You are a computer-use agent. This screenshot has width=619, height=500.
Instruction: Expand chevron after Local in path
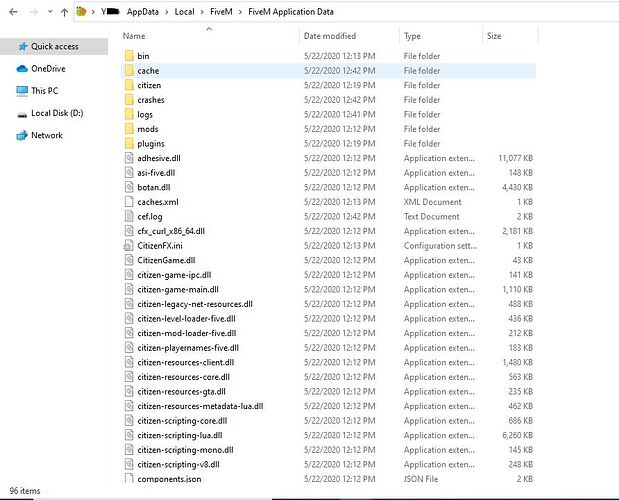(202, 12)
